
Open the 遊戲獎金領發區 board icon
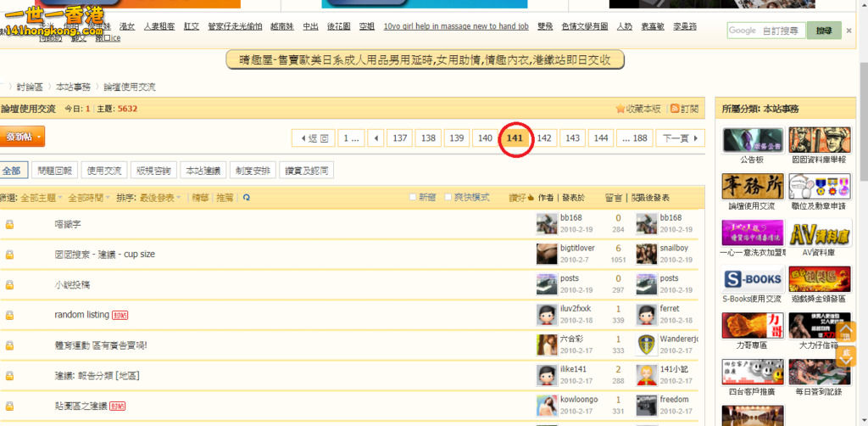(x=820, y=279)
